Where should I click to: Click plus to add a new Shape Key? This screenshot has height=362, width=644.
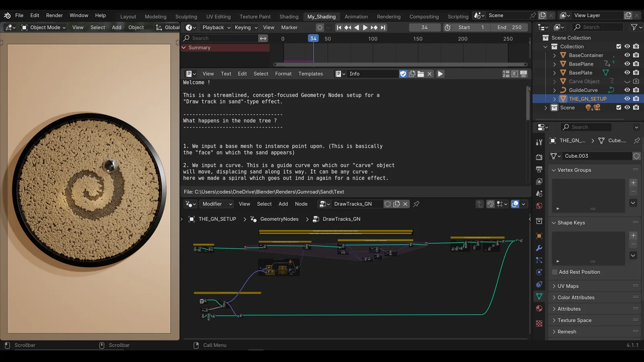coord(633,235)
